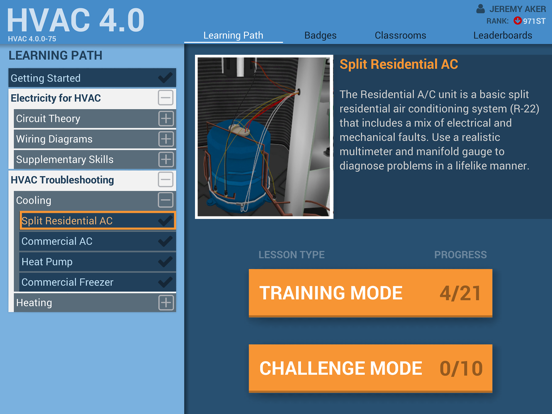Click the Cooling label

(x=34, y=200)
